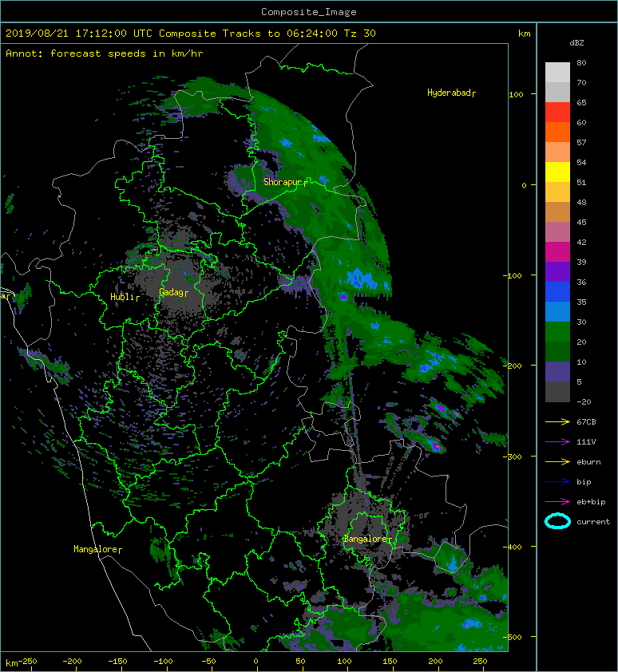Click the -250 km x-axis tick label

28,662
